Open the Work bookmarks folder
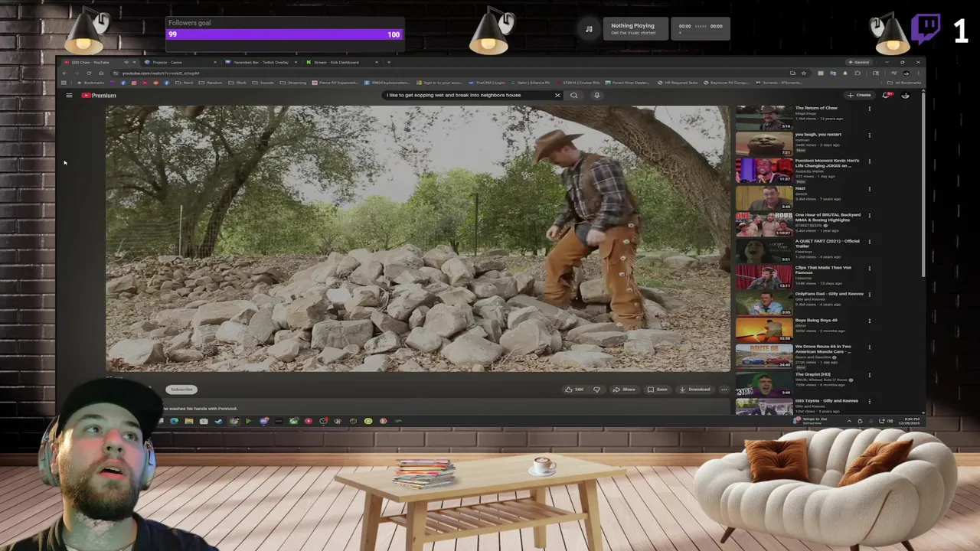This screenshot has width=980, height=551. tap(237, 83)
